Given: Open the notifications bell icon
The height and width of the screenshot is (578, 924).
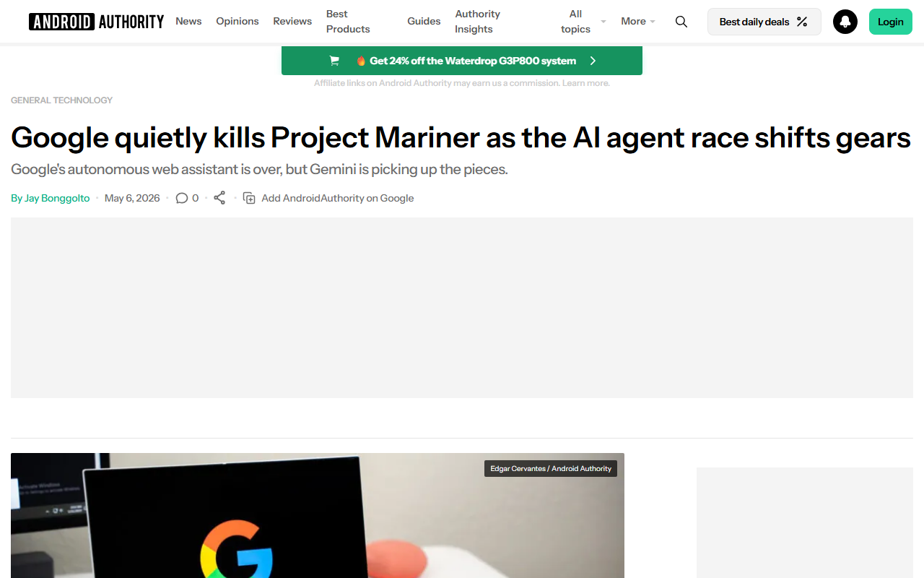Looking at the screenshot, I should (x=845, y=22).
